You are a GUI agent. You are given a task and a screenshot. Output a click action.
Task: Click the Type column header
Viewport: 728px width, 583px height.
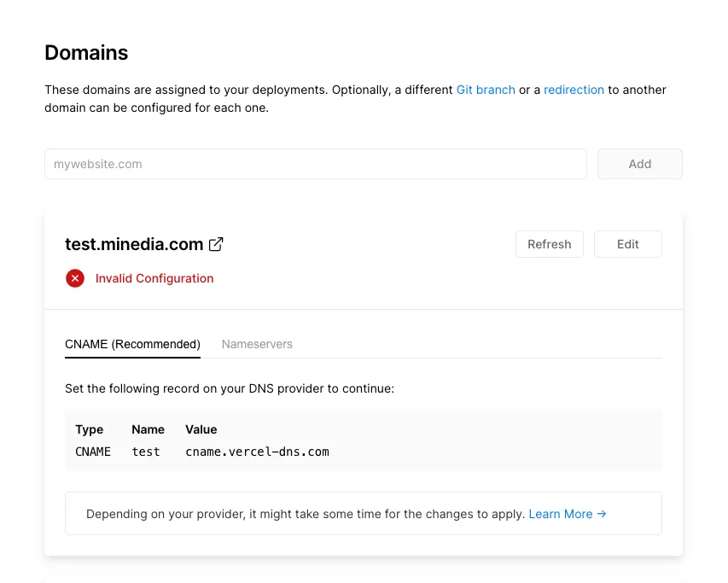[90, 429]
